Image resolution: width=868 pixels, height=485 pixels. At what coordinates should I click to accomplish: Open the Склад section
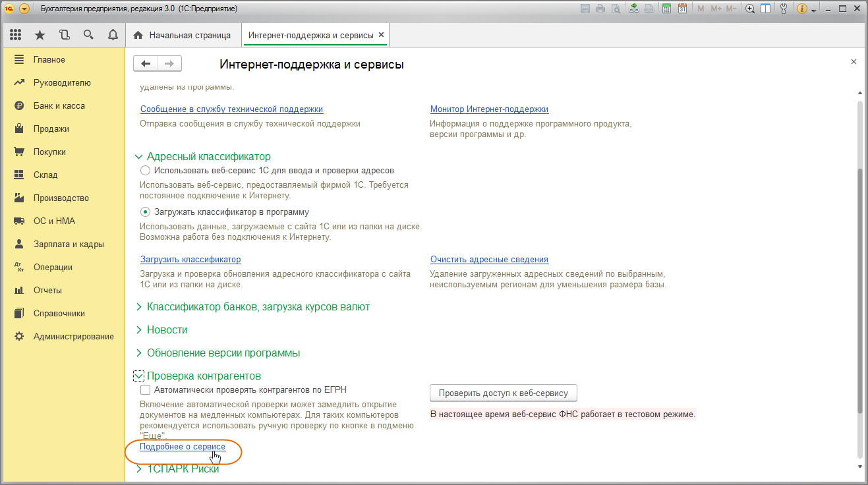point(45,175)
